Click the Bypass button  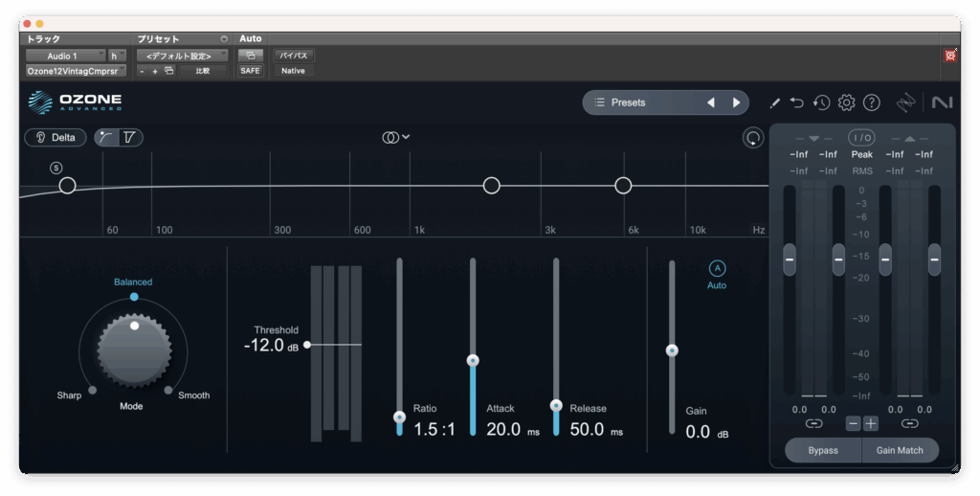[822, 450]
